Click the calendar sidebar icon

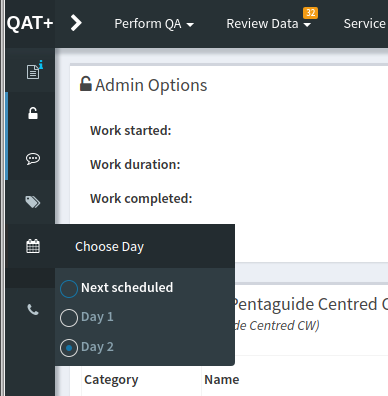tap(33, 246)
